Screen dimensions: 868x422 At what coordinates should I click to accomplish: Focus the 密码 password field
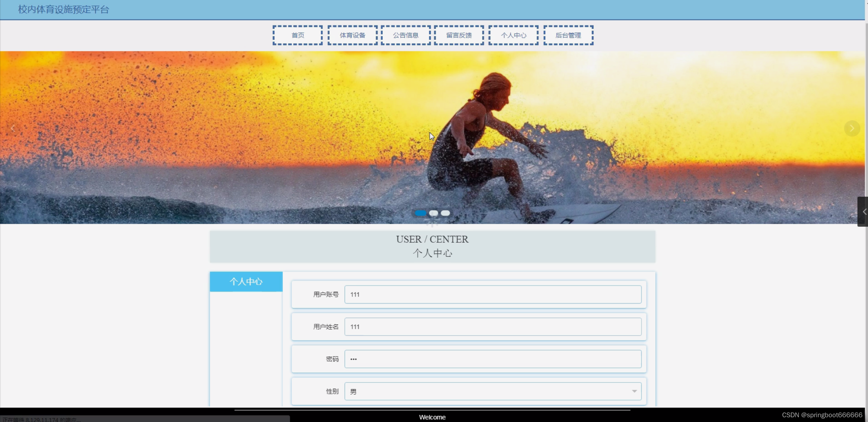(x=493, y=359)
